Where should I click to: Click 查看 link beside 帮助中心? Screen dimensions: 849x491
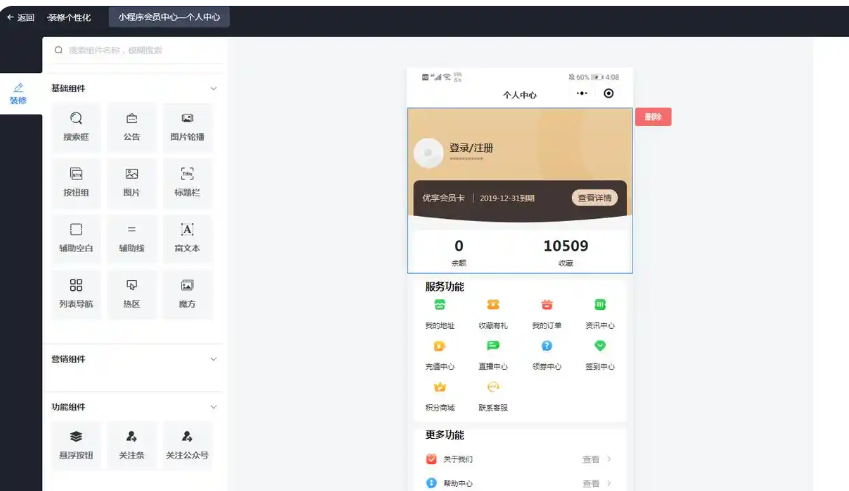[590, 483]
